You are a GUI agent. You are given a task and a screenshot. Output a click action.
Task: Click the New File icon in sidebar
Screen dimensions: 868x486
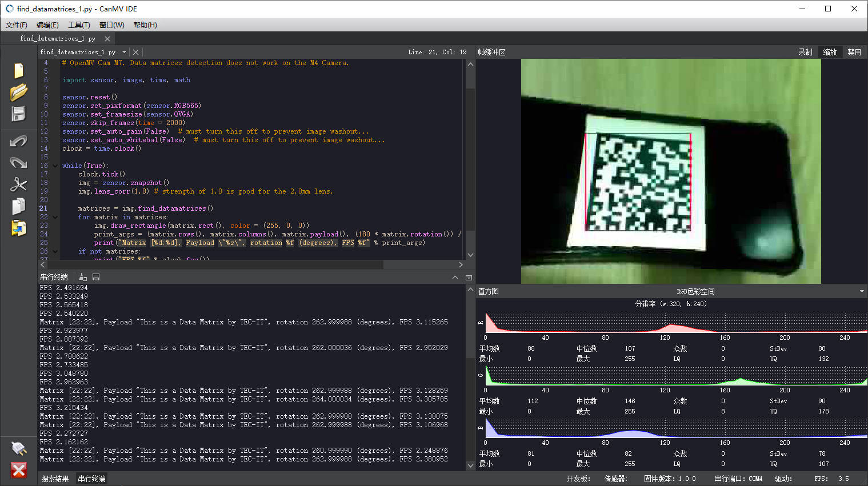coord(19,70)
